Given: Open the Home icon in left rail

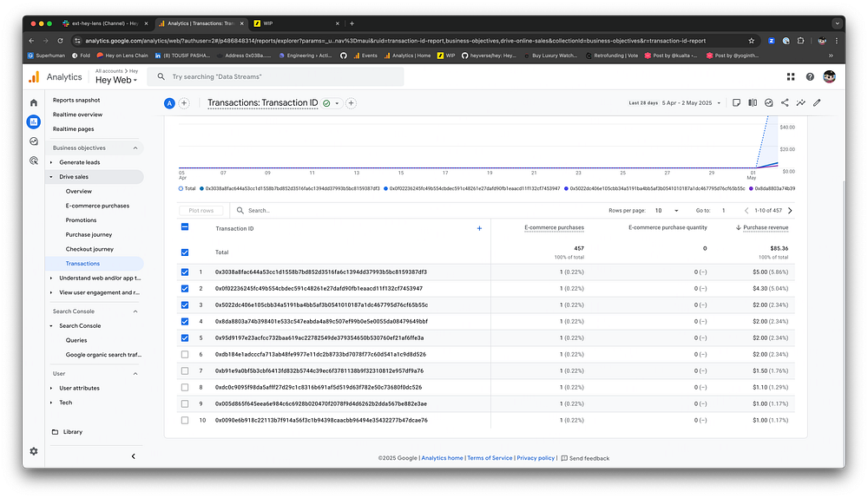Looking at the screenshot, I should tap(34, 103).
